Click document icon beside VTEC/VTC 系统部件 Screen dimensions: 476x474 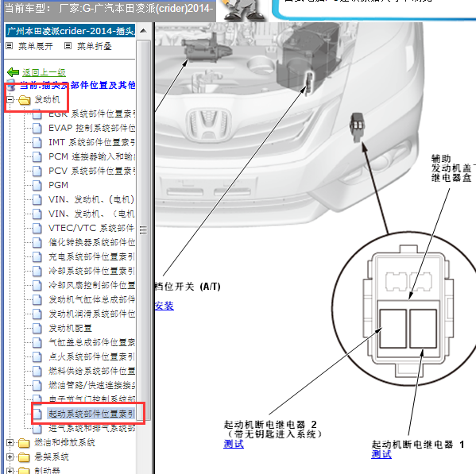tap(37, 228)
